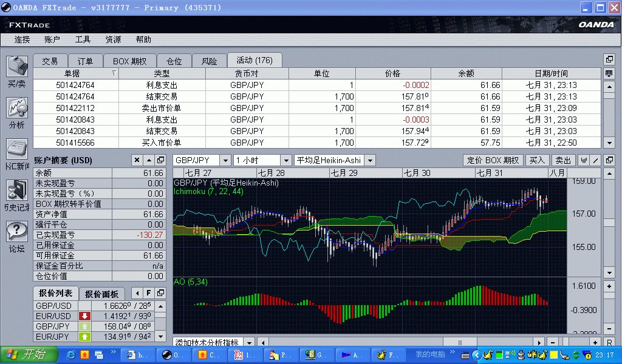Open the forex news newspaper icon
Screen dimensions: 622x364
tap(16, 149)
